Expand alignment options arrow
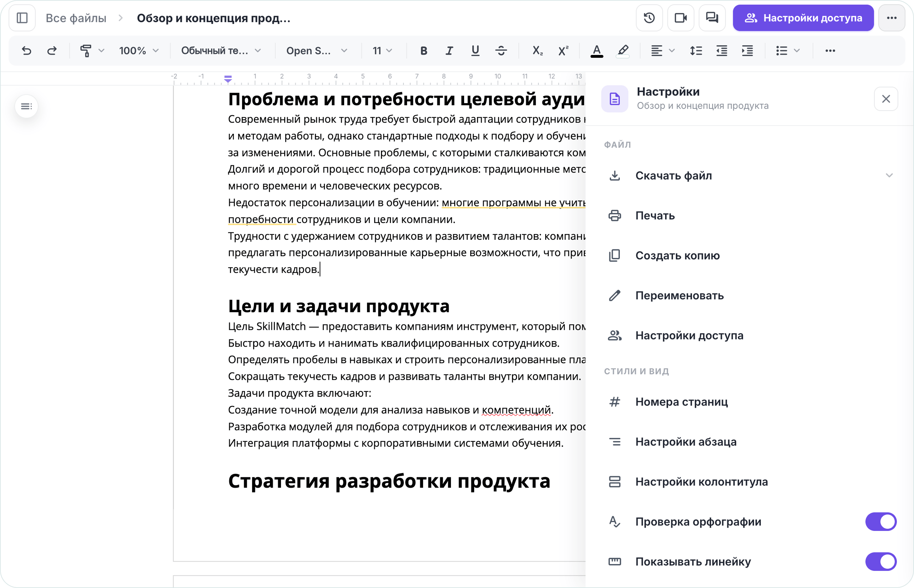The width and height of the screenshot is (914, 588). [672, 50]
